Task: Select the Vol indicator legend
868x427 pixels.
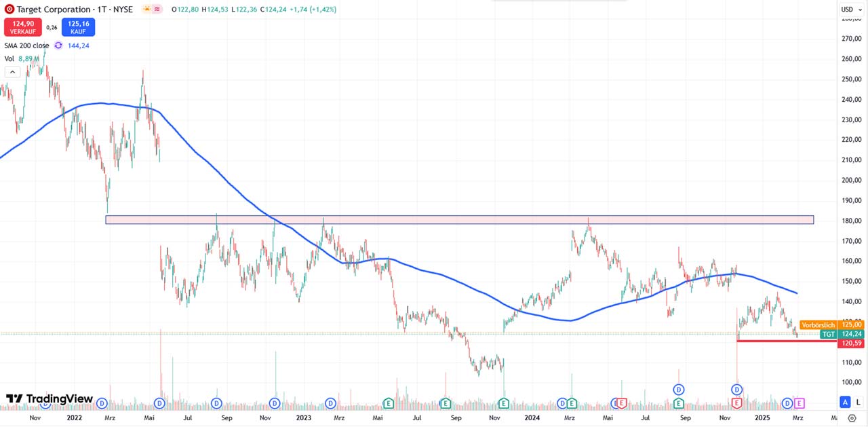Action: click(x=9, y=58)
